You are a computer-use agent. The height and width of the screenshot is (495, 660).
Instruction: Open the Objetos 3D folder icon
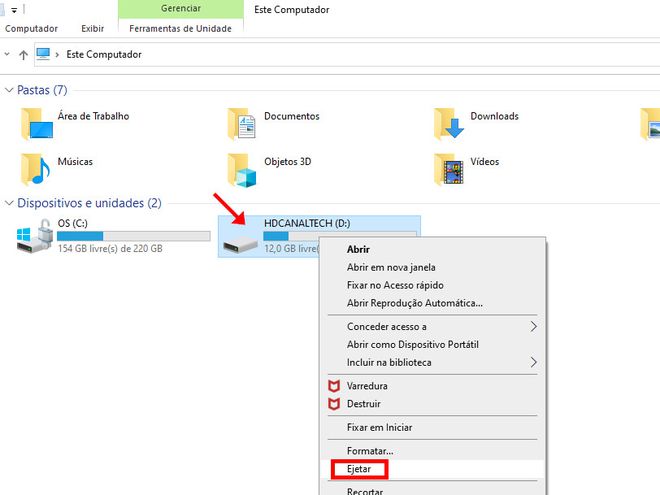coord(242,170)
